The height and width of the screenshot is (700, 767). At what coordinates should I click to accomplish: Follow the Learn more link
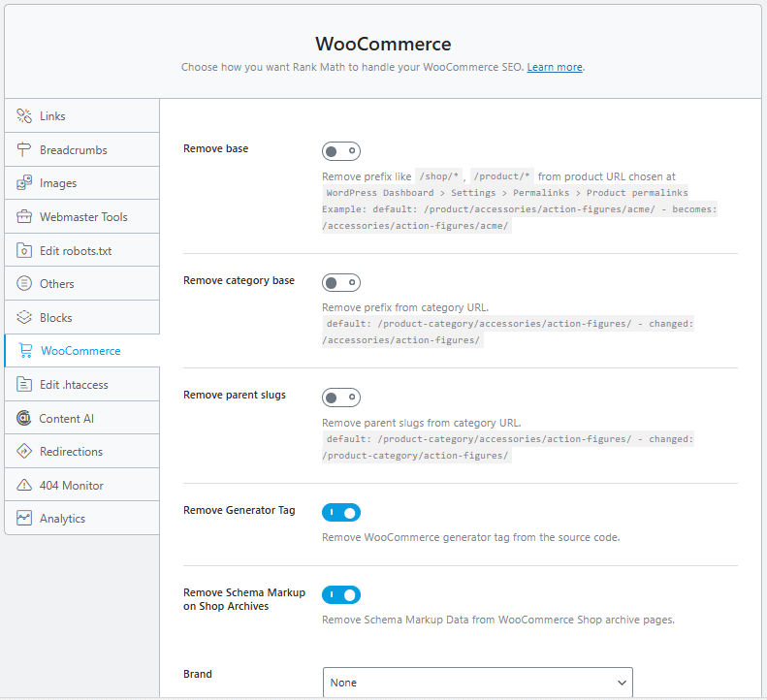point(555,68)
